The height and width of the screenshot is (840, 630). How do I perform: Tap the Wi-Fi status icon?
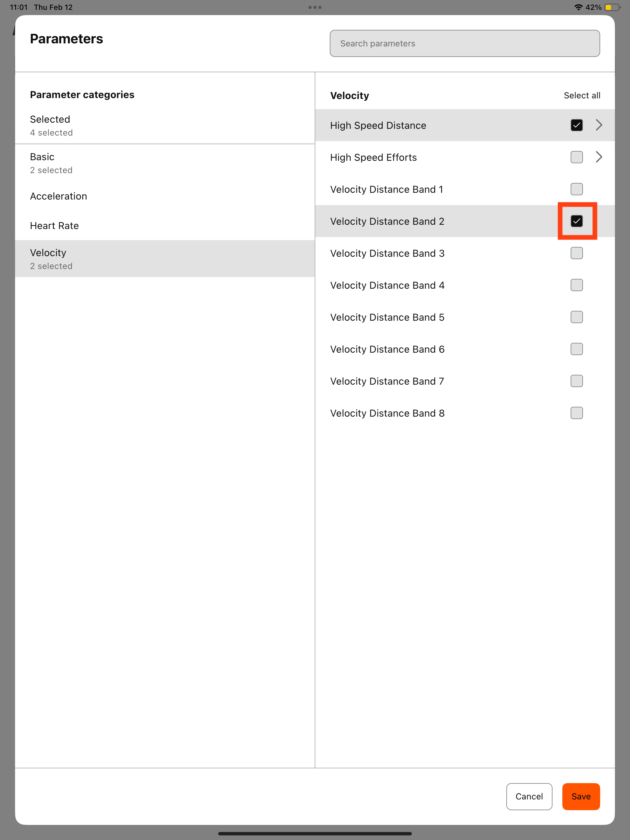pos(578,7)
